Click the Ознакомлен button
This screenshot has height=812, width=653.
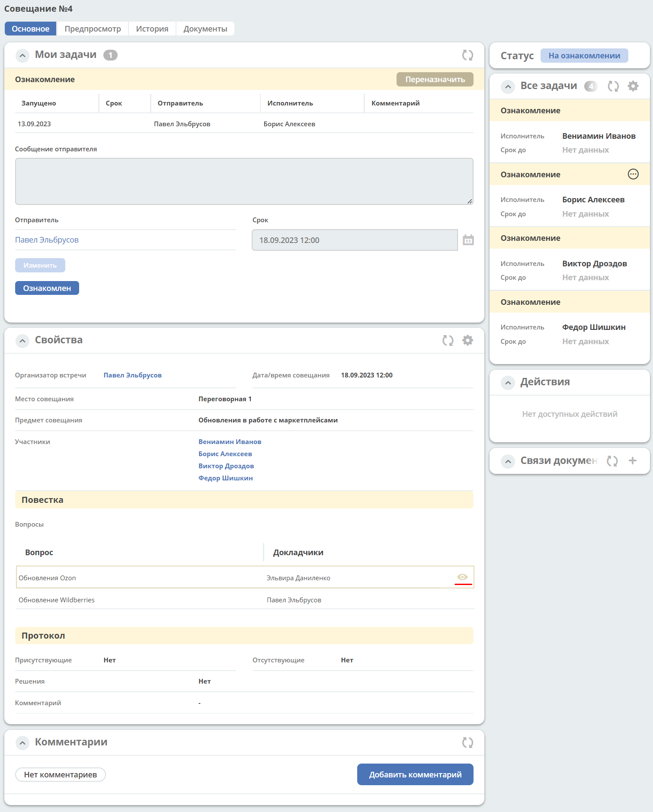pos(47,288)
